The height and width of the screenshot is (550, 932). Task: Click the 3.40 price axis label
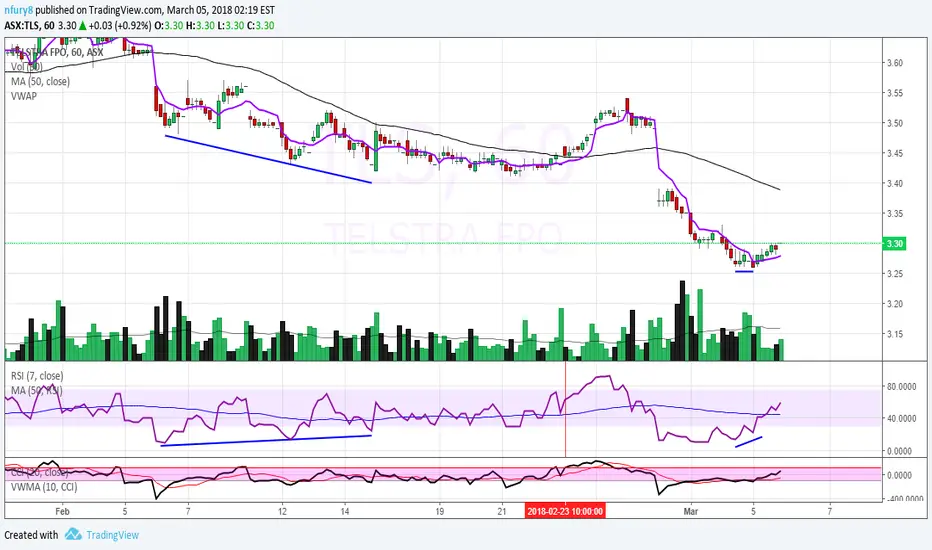coord(895,183)
